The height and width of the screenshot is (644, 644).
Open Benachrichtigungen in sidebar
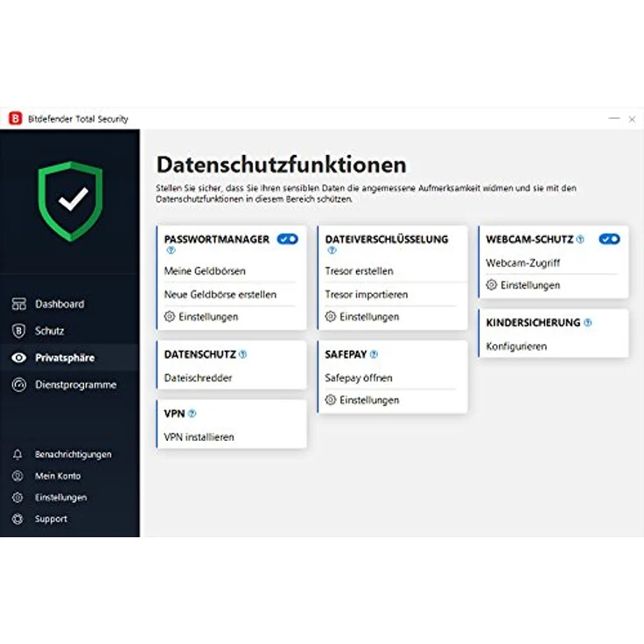(x=73, y=454)
